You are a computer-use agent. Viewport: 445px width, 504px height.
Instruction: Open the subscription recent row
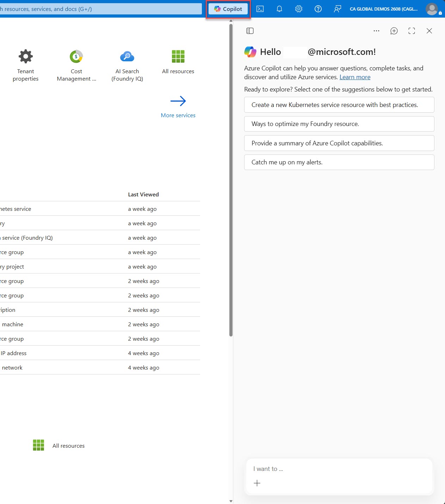[x=100, y=310]
